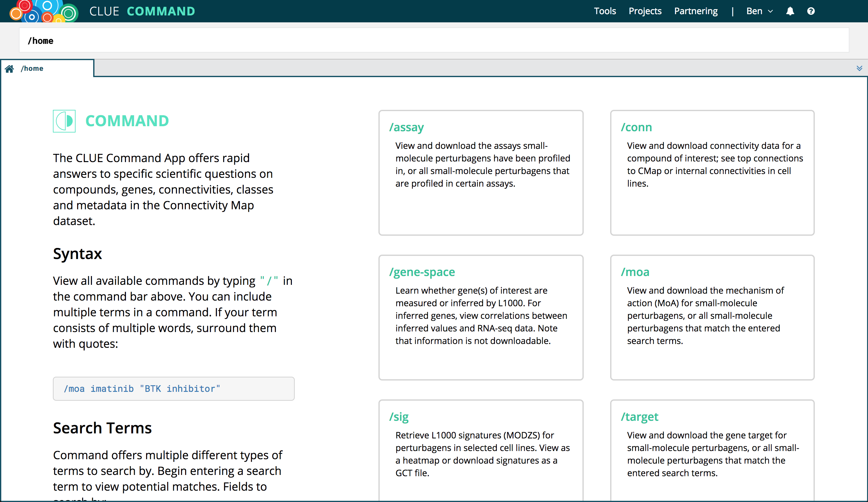Click the CLUE COMMAND title link
The width and height of the screenshot is (868, 502).
click(142, 11)
